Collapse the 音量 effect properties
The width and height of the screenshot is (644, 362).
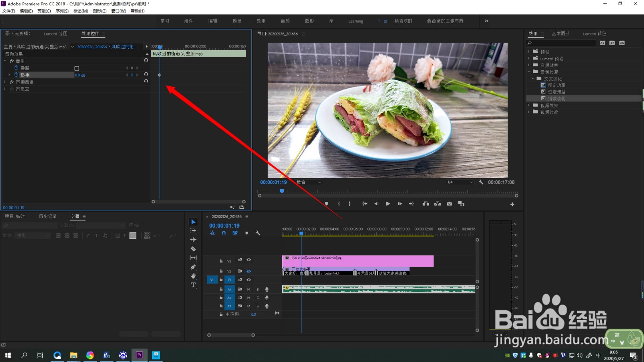pyautogui.click(x=5, y=61)
